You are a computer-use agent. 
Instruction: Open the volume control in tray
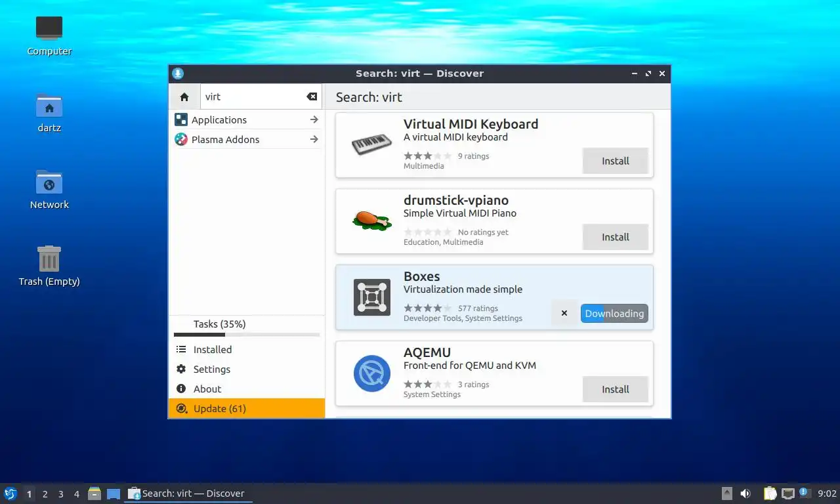coord(745,493)
